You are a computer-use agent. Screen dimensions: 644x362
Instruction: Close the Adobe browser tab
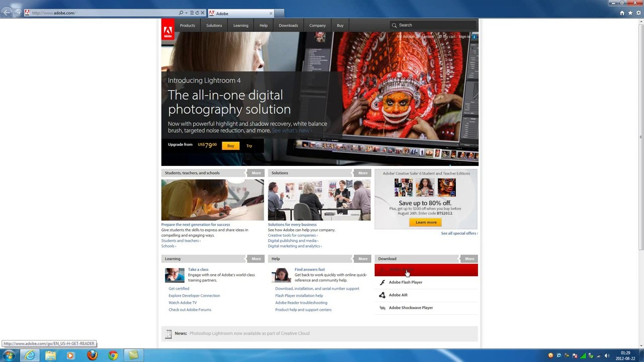(x=271, y=14)
